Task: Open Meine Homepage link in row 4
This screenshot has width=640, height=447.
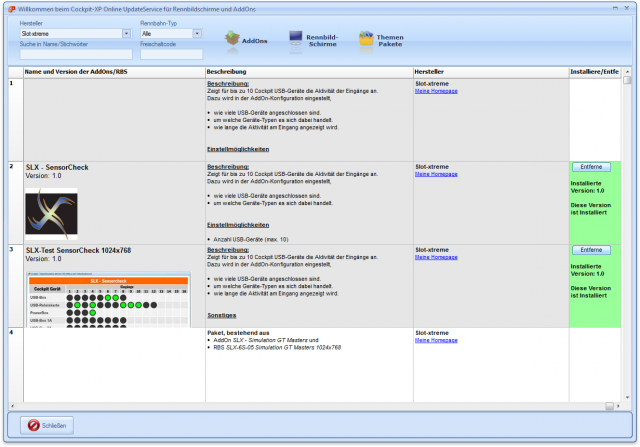Action: 437,340
